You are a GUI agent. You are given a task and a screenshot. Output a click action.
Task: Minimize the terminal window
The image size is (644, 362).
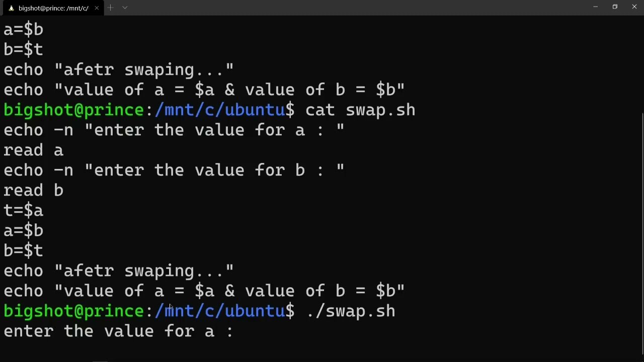coord(595,7)
